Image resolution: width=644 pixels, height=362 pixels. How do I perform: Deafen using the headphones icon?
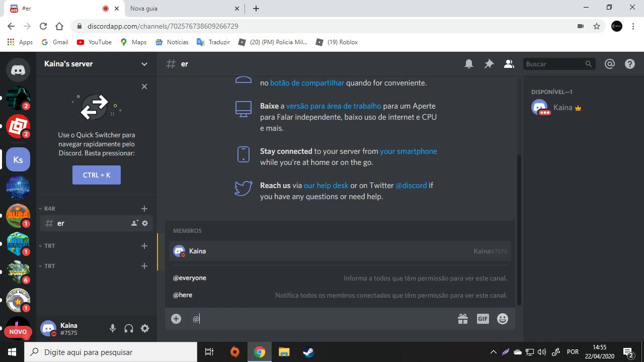[x=129, y=328]
